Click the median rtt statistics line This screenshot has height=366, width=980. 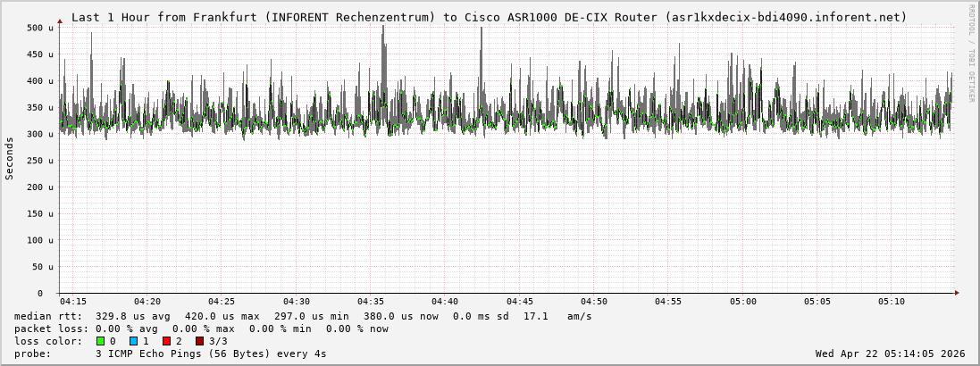303,316
